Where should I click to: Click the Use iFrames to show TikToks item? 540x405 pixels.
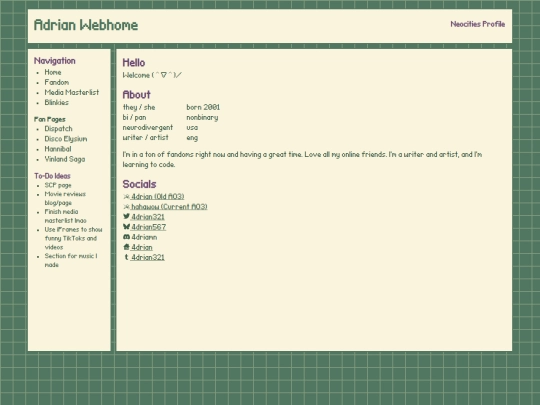click(x=73, y=238)
